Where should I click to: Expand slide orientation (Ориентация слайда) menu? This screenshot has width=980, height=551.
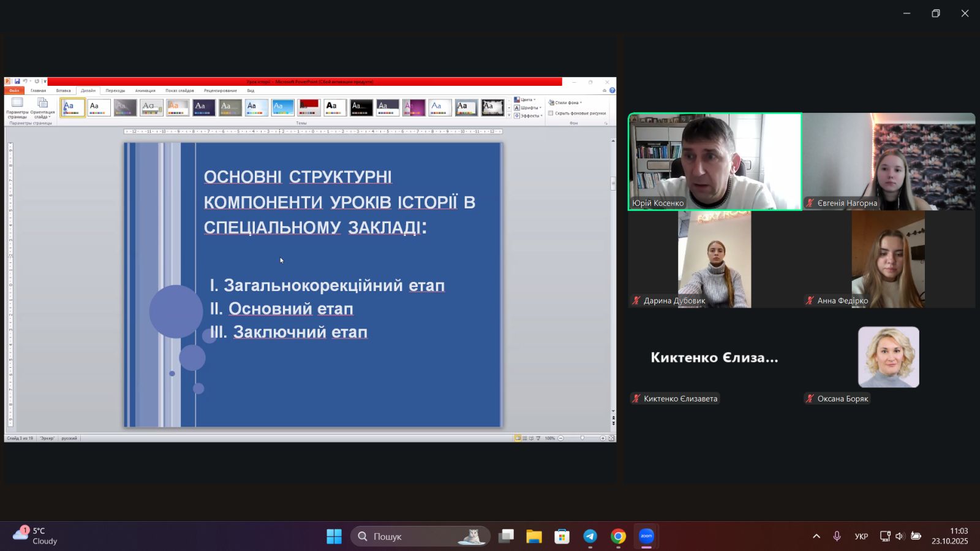pos(42,107)
